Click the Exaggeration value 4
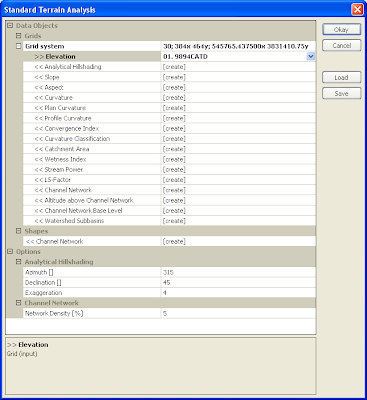This screenshot has height=400, width=367. click(x=165, y=293)
